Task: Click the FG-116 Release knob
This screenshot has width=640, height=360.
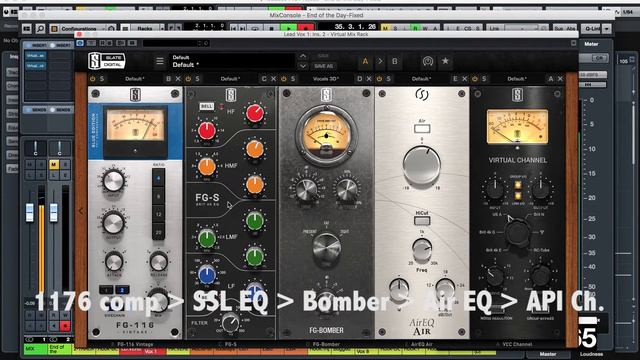Action: pos(158,262)
